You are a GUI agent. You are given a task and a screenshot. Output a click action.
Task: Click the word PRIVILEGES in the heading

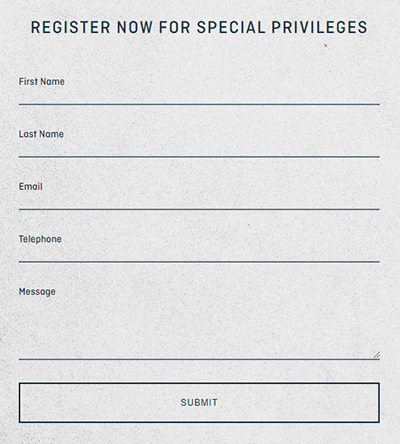coord(319,27)
